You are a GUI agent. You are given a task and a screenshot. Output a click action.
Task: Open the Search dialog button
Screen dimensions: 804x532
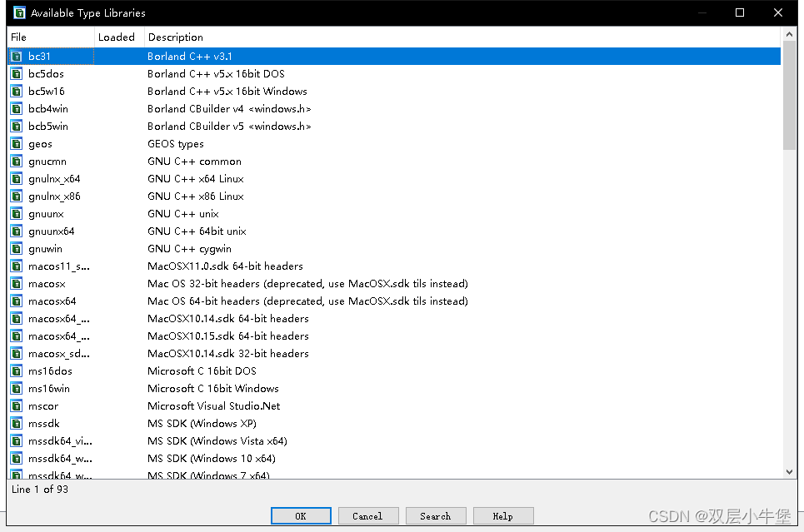point(436,515)
